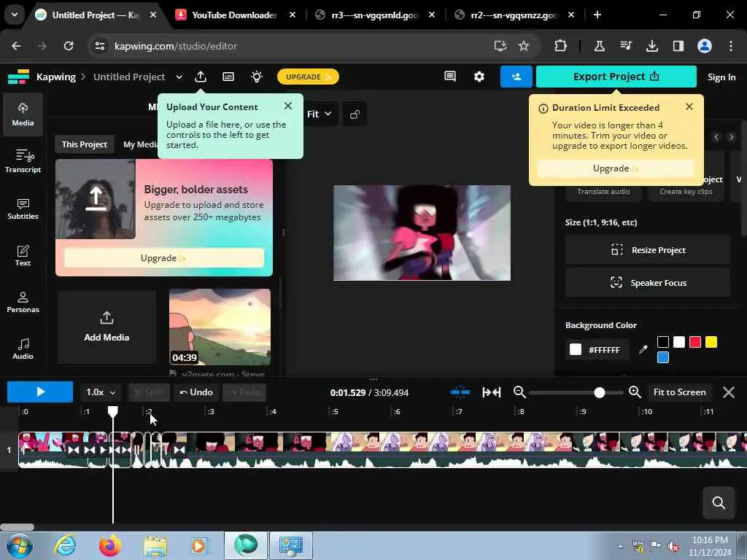Click the Speaker Focus button

648,283
